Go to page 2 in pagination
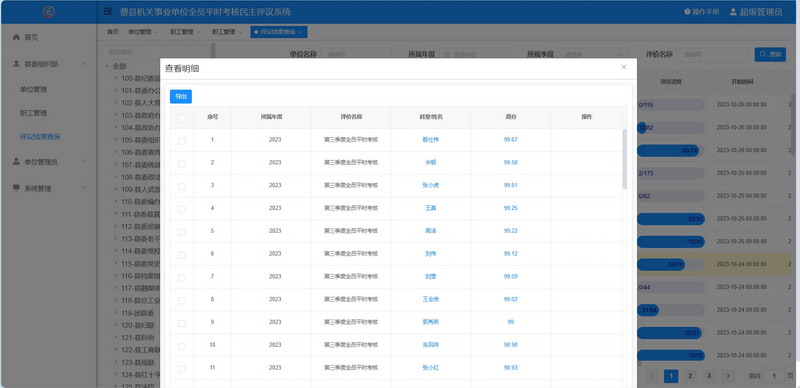800x388 pixels. (690, 376)
